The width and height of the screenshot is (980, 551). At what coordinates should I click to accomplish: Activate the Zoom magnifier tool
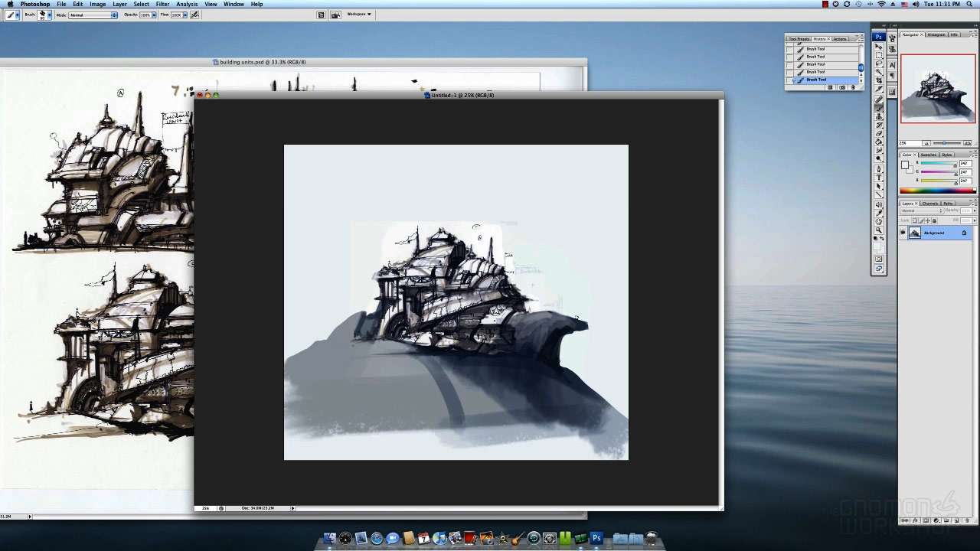[879, 230]
